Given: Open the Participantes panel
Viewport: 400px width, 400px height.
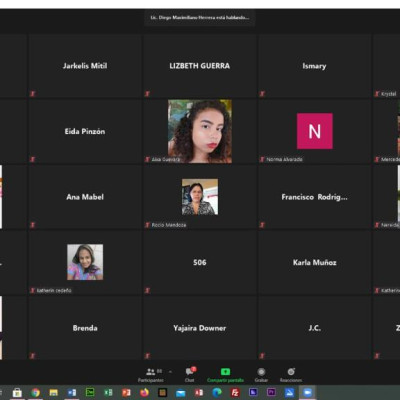Looking at the screenshot, I should [x=151, y=374].
